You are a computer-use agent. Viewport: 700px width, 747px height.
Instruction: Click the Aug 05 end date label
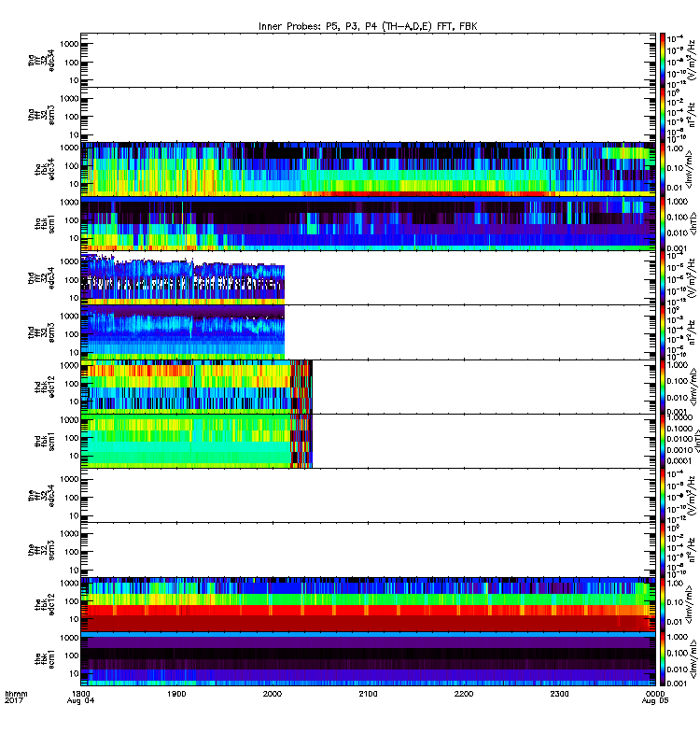pos(655,700)
